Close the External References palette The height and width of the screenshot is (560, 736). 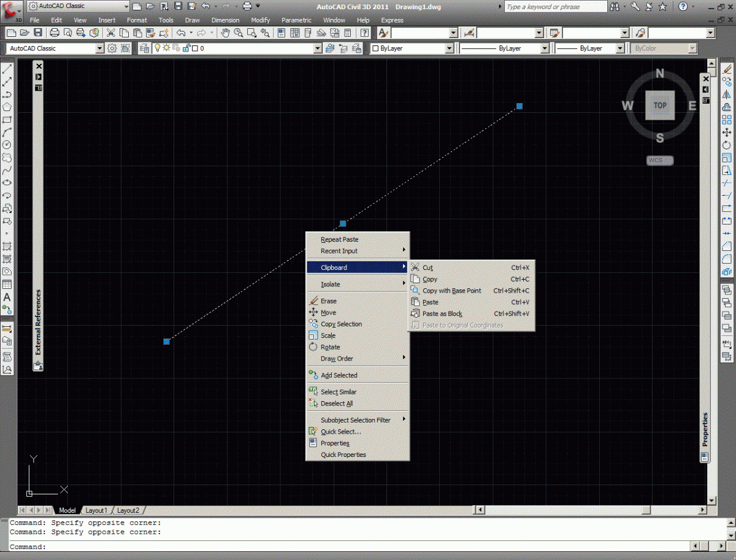pos(38,66)
